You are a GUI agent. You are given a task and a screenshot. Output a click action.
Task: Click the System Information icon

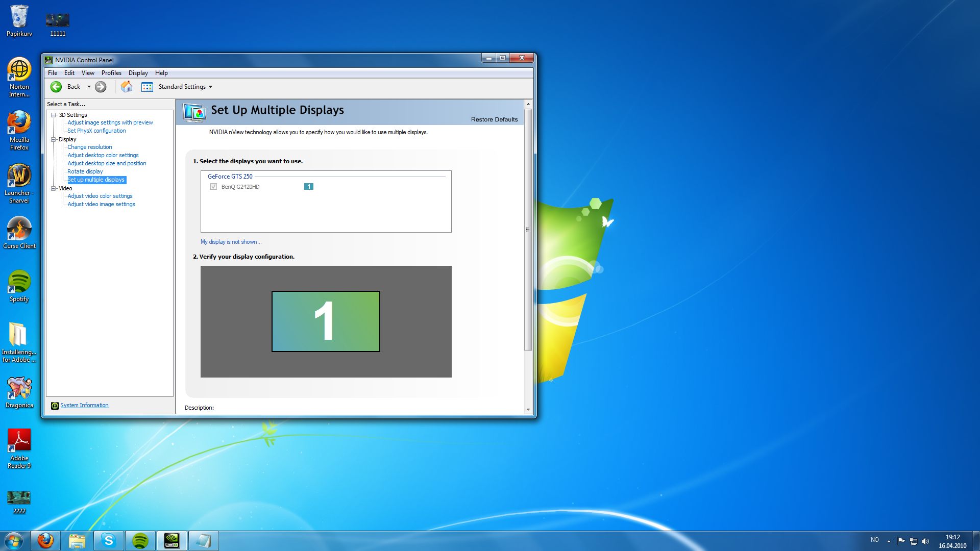pyautogui.click(x=55, y=406)
